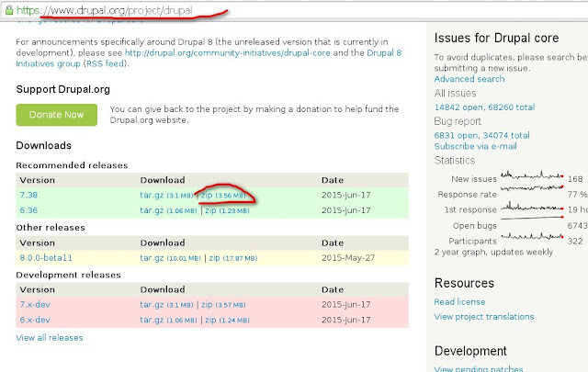The width and height of the screenshot is (588, 372).
Task: Open version 6.36 release link
Action: pyautogui.click(x=28, y=210)
